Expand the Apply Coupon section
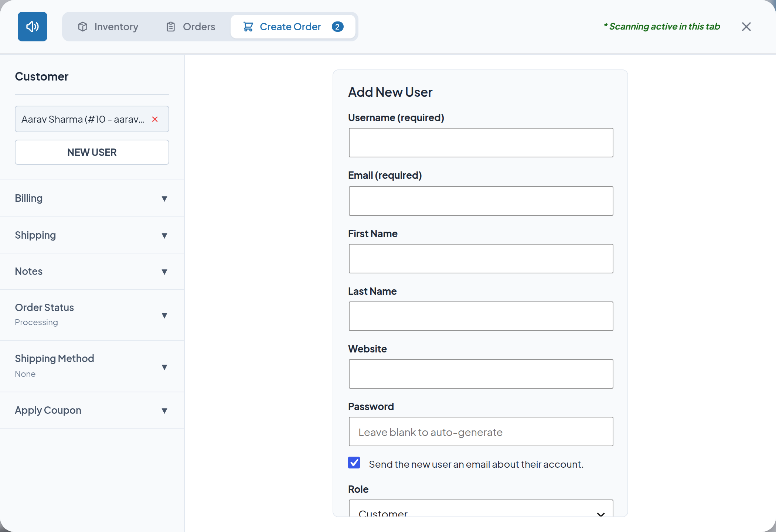This screenshot has height=532, width=776. (92, 410)
